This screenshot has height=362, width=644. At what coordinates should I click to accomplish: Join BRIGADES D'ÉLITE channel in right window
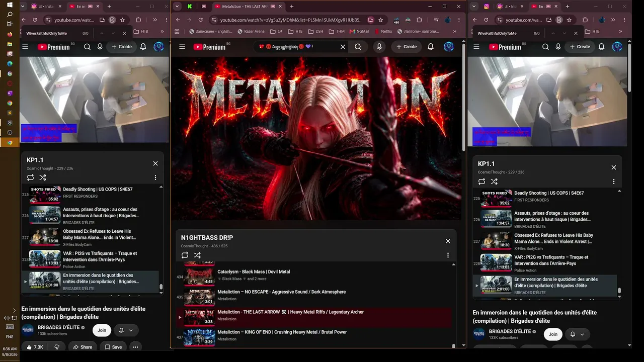coord(553,334)
